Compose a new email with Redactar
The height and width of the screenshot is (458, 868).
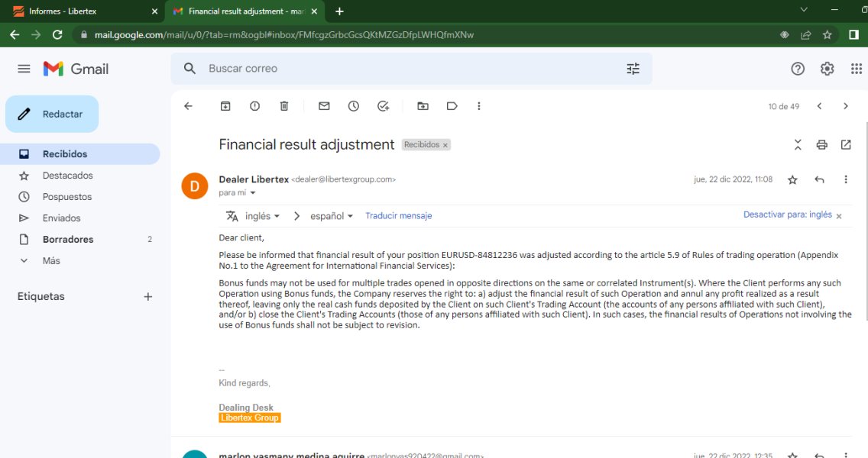[x=52, y=114]
